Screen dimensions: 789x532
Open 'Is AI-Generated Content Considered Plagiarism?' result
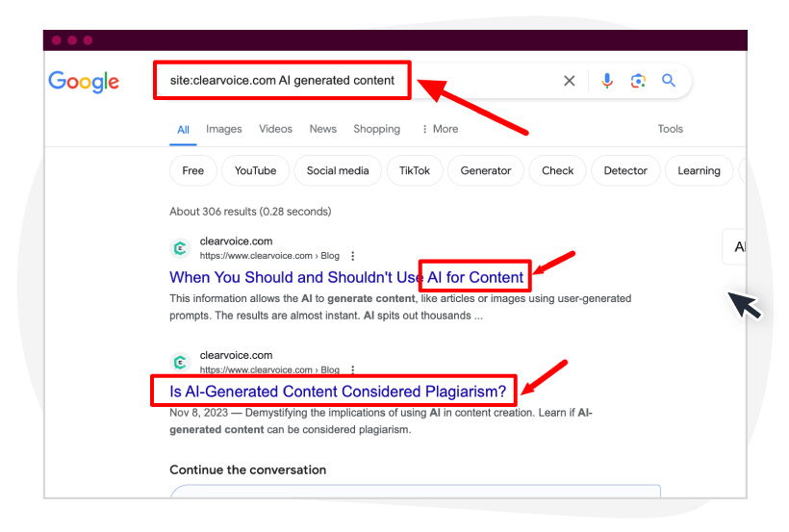tap(338, 392)
